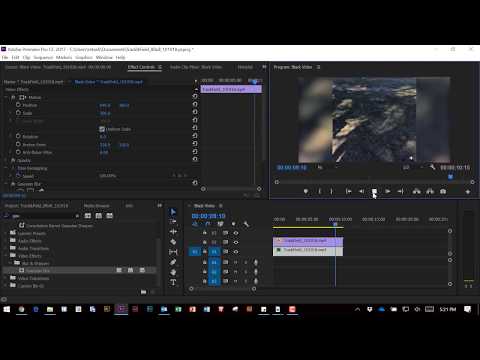Toggle animation stopwatch for Anti-flicker Filter
Viewport: 480px width, 360px height.
(x=18, y=152)
